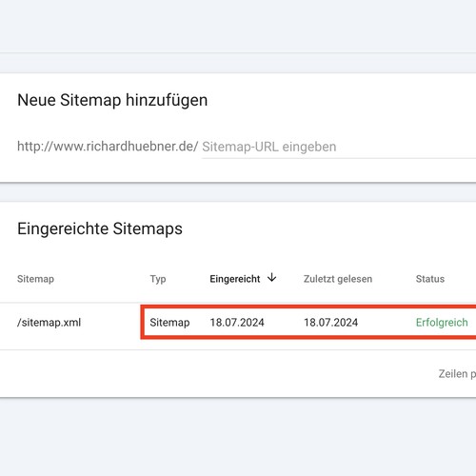This screenshot has width=476, height=476.
Task: Click the Sitemap-URL eingeben input field
Action: click(339, 147)
